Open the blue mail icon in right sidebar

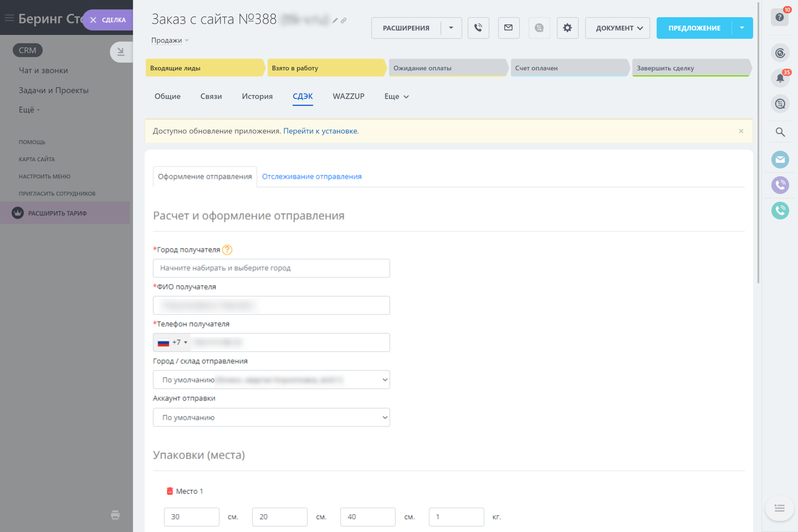coord(780,160)
